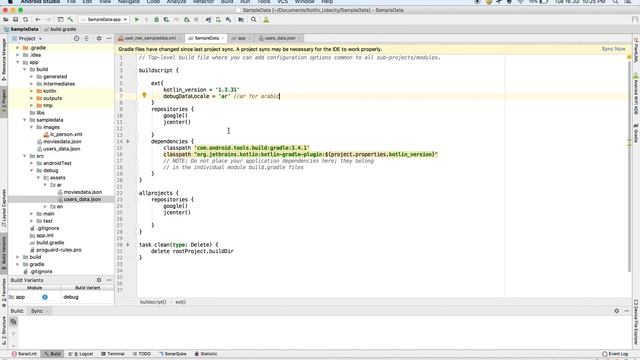640x360 pixels.
Task: Open the AVD Manager icon
Action: coord(218,19)
